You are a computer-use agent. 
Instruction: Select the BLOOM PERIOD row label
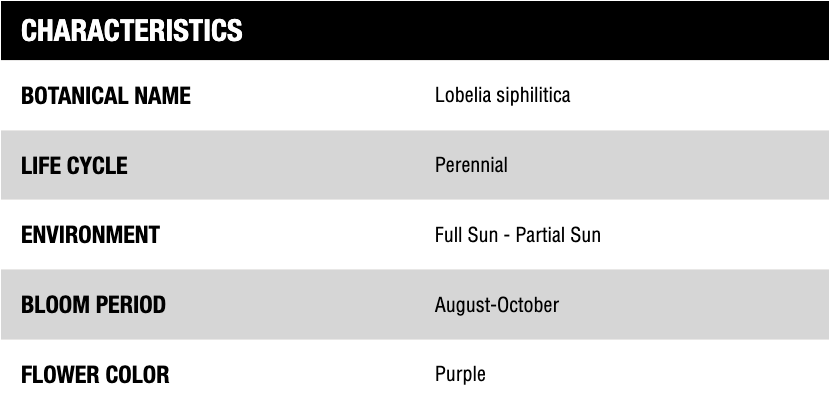tap(93, 305)
